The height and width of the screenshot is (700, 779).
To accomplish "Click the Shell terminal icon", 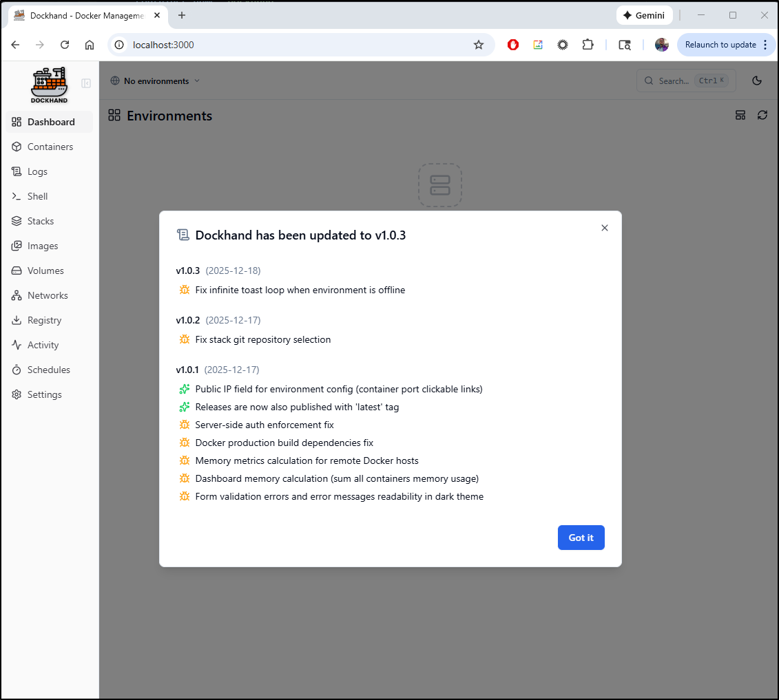I will click(x=17, y=196).
